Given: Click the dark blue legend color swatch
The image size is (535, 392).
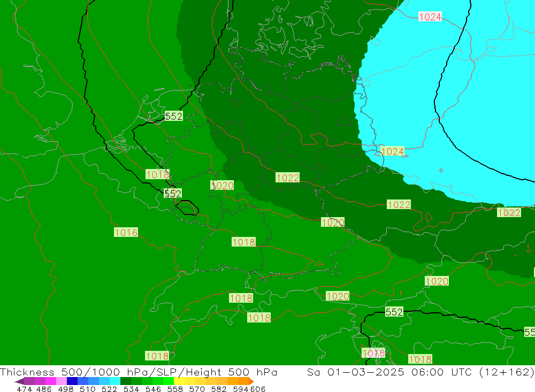Looking at the screenshot, I should pyautogui.click(x=72, y=381).
